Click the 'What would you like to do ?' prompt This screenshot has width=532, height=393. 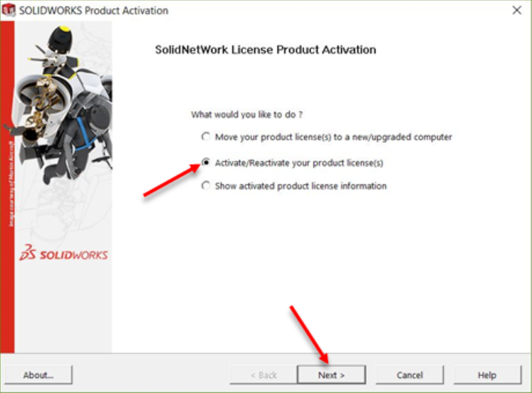tap(246, 115)
